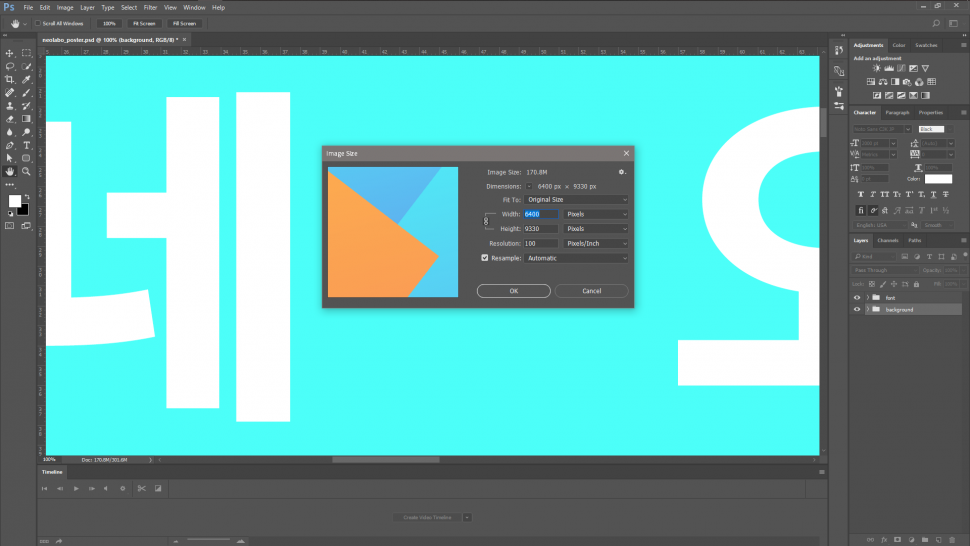Click the Photoshop search icon

[936, 23]
